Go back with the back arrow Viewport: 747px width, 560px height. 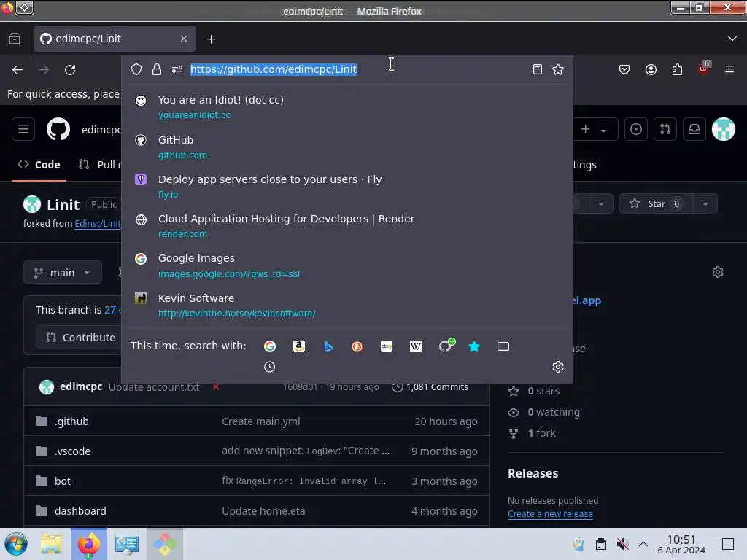click(x=18, y=70)
